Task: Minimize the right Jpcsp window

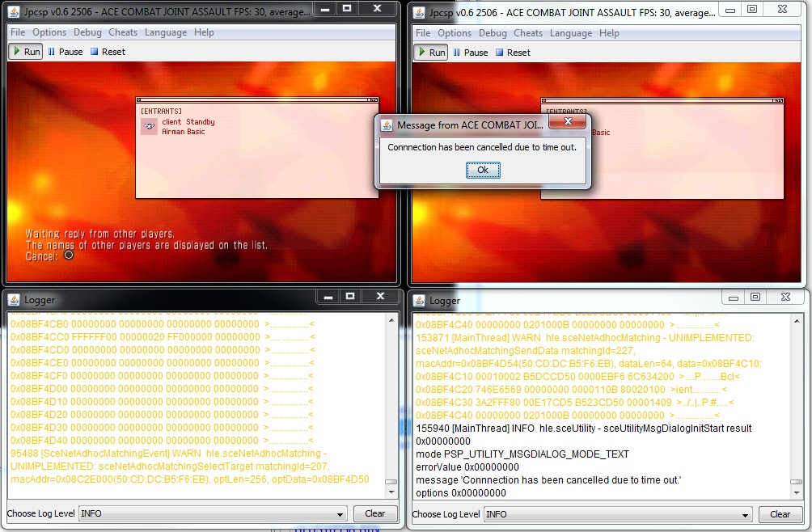Action: click(x=730, y=10)
